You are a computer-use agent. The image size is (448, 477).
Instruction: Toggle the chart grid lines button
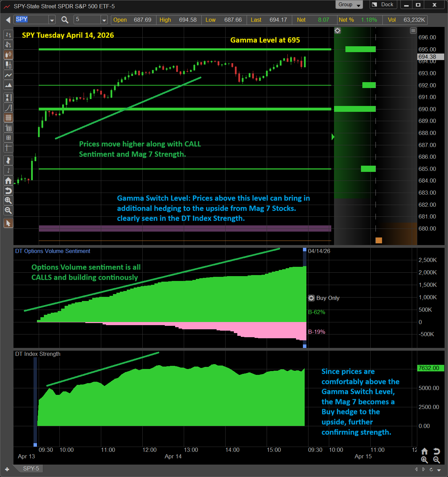(8, 118)
